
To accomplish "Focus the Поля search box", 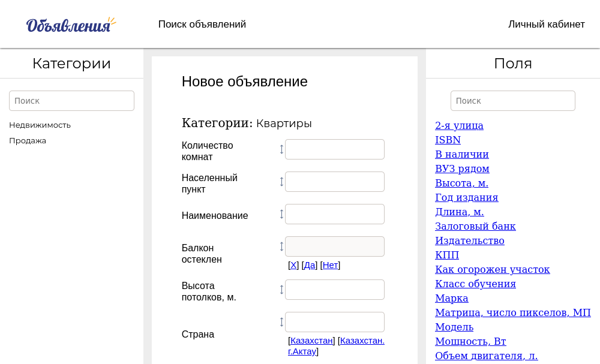I will (512, 101).
